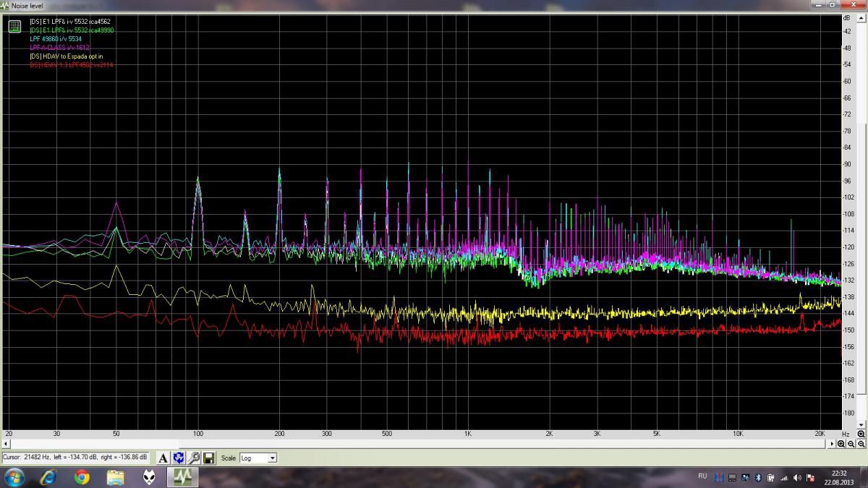Click the red legend entry '[DS] HDAV 1.3 LPF4562'

click(71, 65)
